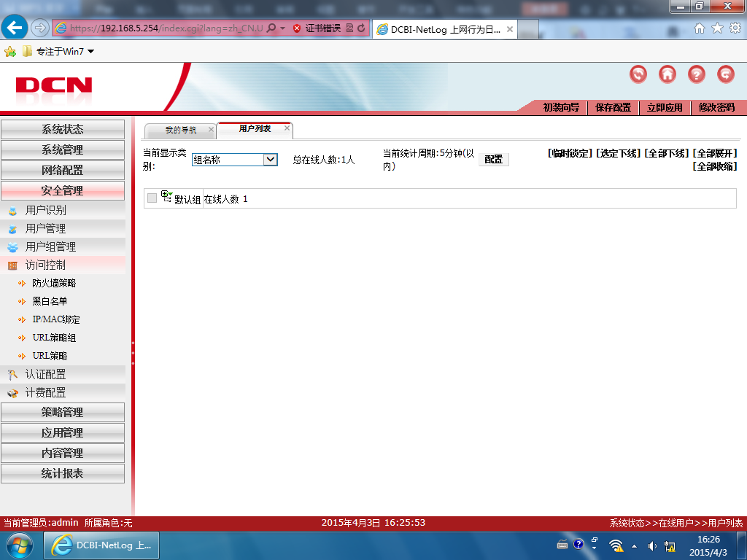Screen dimensions: 747x560
Task: Expand the 系统状态 menu section
Action: [63, 130]
